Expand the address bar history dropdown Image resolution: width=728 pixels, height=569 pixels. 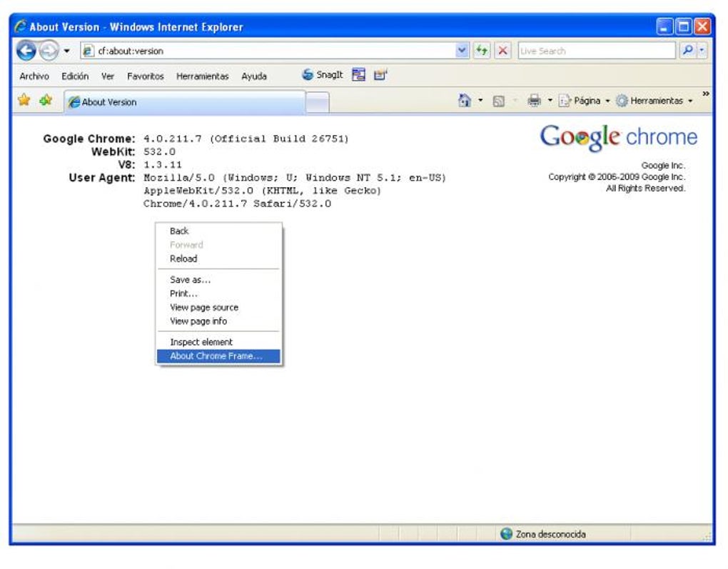coord(462,50)
